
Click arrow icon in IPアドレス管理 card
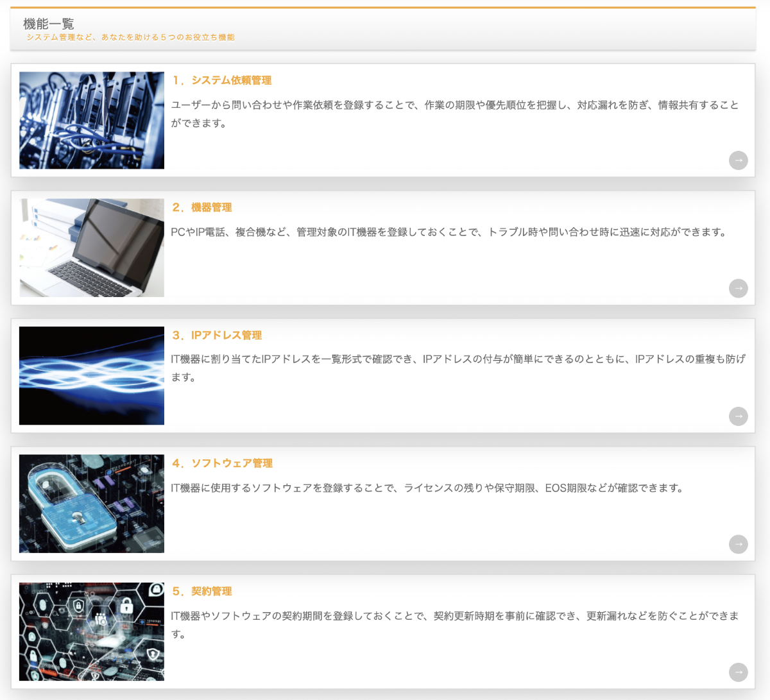[739, 416]
